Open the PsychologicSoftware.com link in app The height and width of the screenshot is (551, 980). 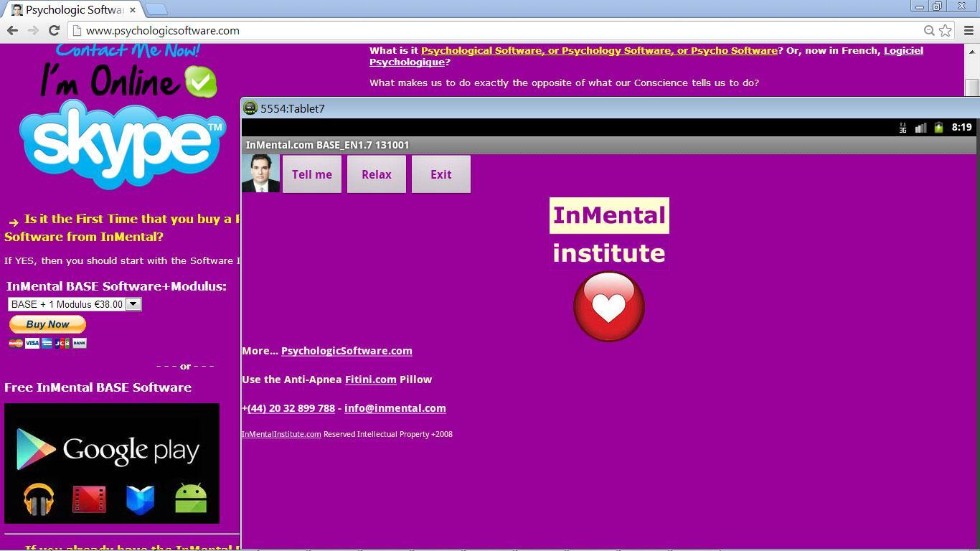pyautogui.click(x=347, y=351)
